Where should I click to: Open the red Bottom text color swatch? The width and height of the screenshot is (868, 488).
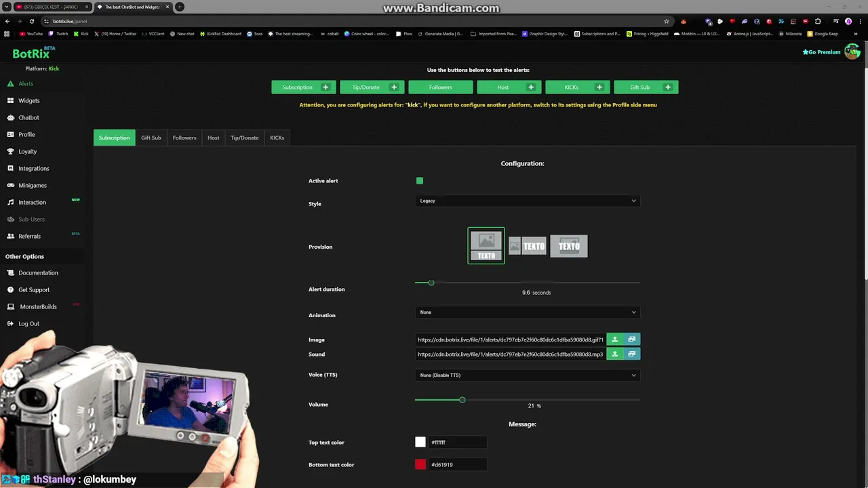pyautogui.click(x=420, y=464)
